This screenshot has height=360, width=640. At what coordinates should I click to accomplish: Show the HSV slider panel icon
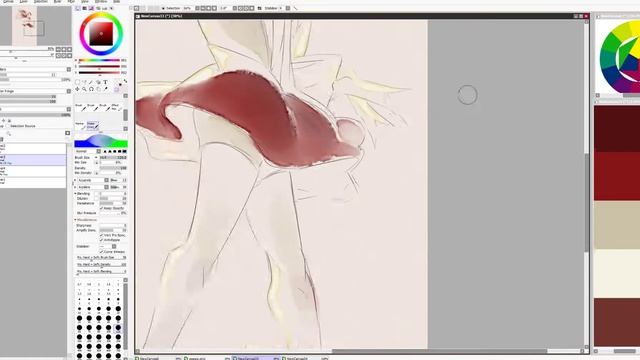tap(91, 8)
